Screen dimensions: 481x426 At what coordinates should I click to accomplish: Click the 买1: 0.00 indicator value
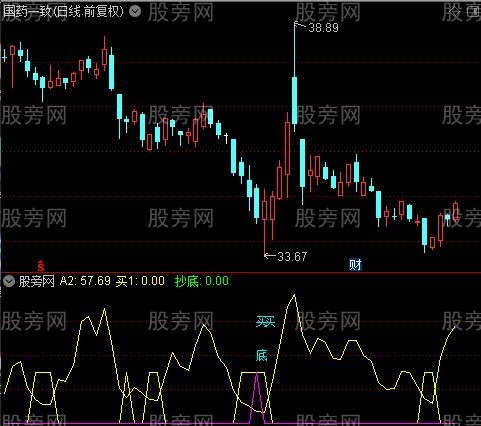(140, 281)
